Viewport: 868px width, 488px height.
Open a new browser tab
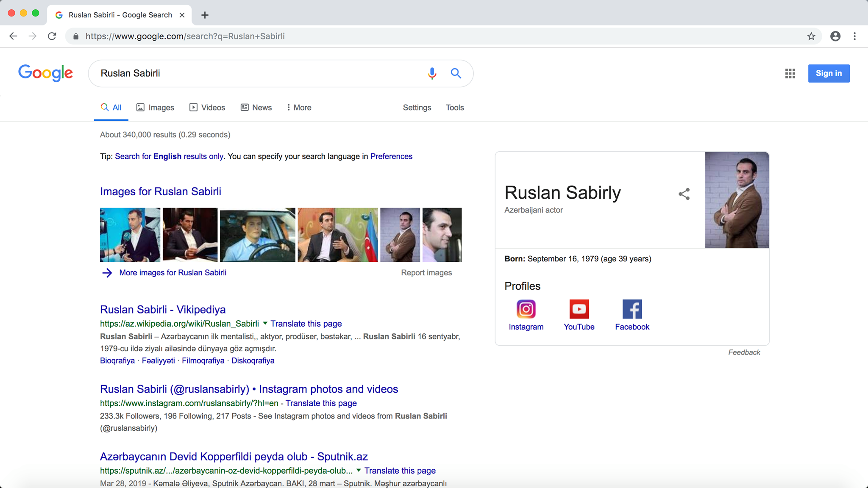[x=205, y=15]
